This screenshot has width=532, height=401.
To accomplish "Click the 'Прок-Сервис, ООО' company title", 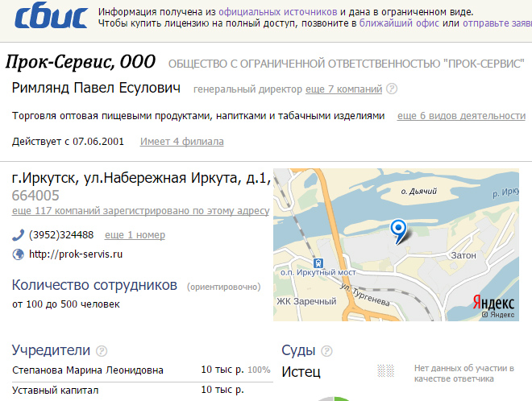I will point(81,62).
